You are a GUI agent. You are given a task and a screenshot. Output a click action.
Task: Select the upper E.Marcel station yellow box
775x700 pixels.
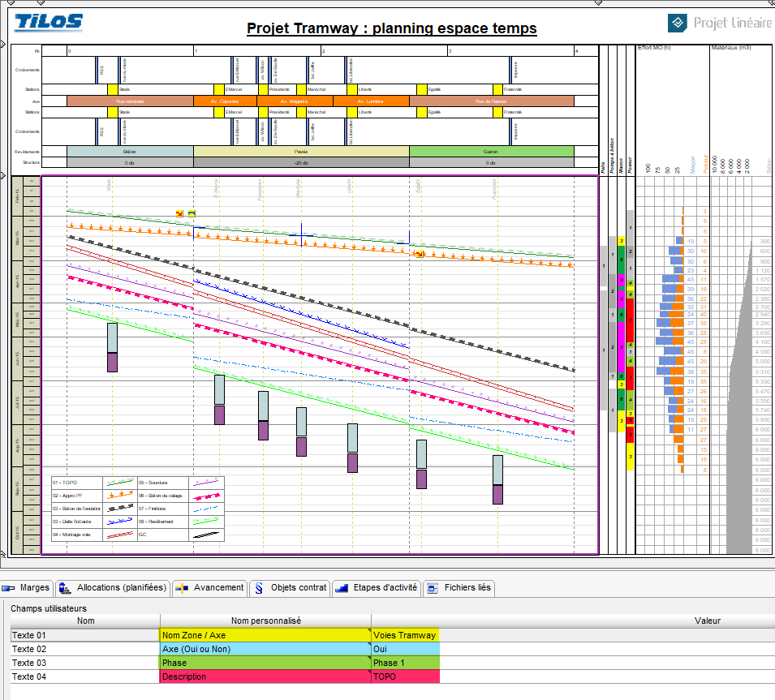[218, 89]
